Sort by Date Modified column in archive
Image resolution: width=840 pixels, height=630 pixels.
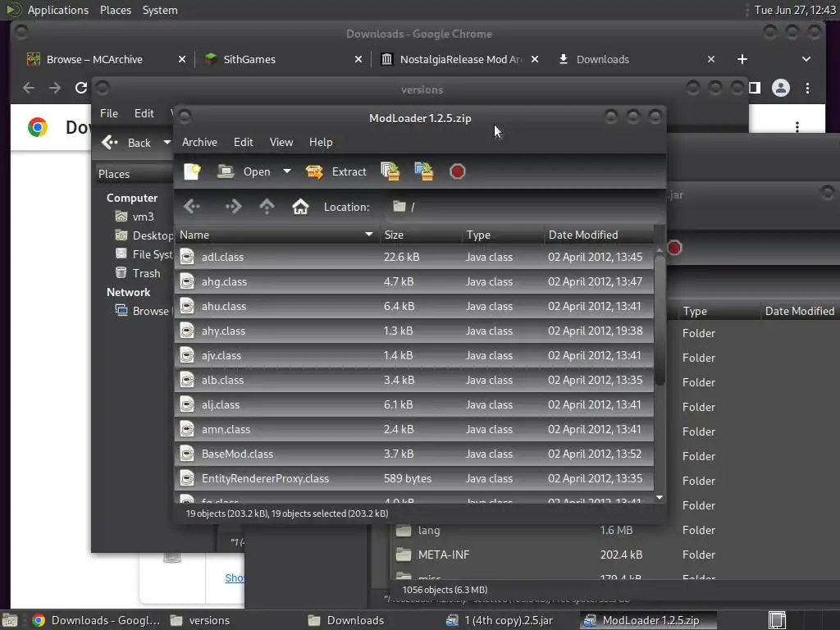[598, 235]
